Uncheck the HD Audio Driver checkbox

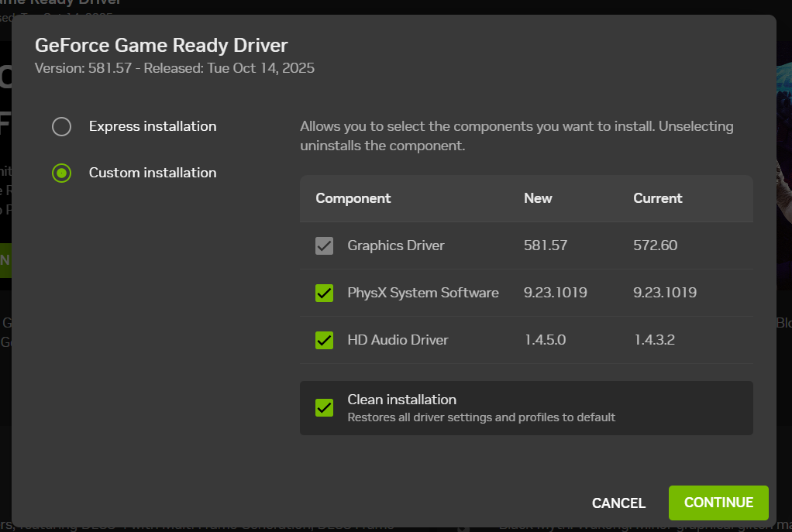pyautogui.click(x=325, y=340)
